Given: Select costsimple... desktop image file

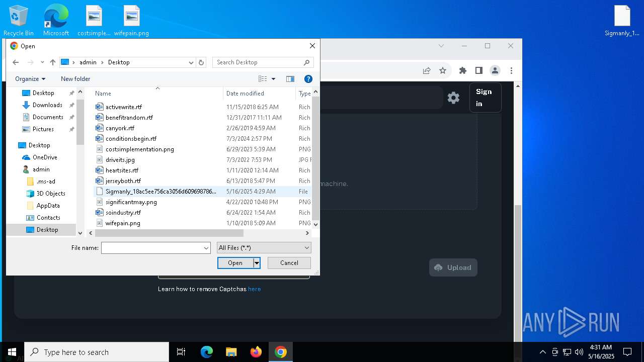Looking at the screenshot, I should pyautogui.click(x=94, y=20).
